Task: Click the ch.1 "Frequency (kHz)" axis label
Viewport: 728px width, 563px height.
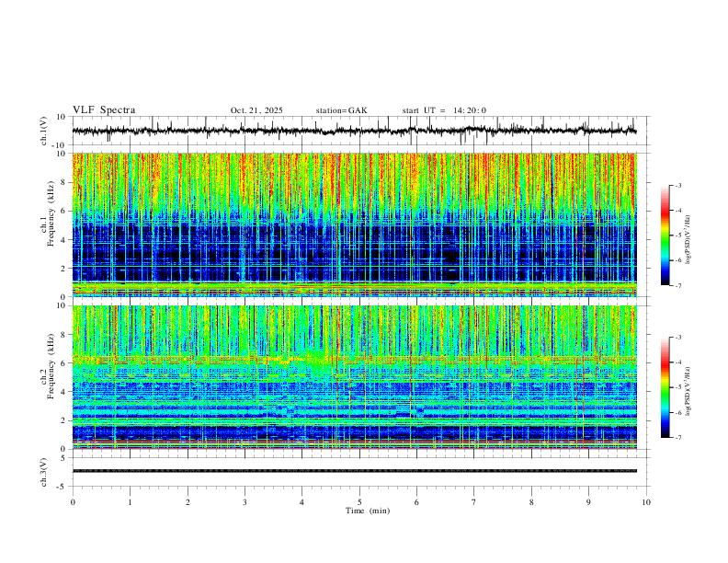Action: [x=51, y=212]
